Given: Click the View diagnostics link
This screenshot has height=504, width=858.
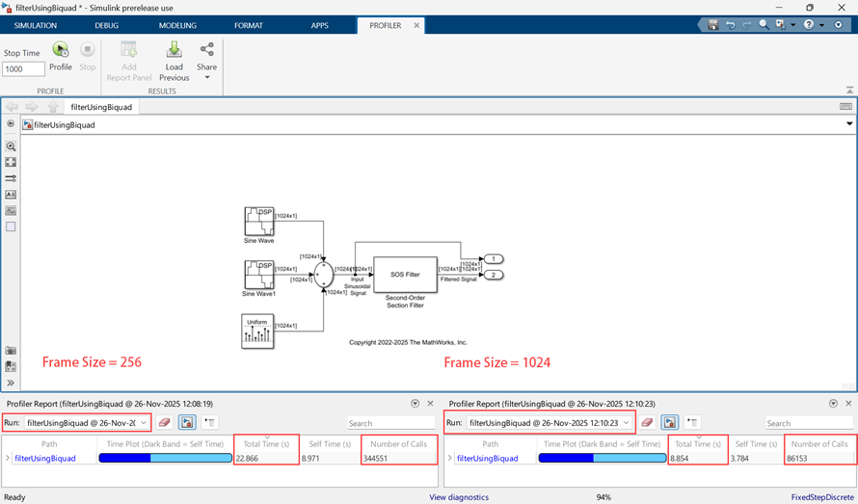Looking at the screenshot, I should coord(459,497).
